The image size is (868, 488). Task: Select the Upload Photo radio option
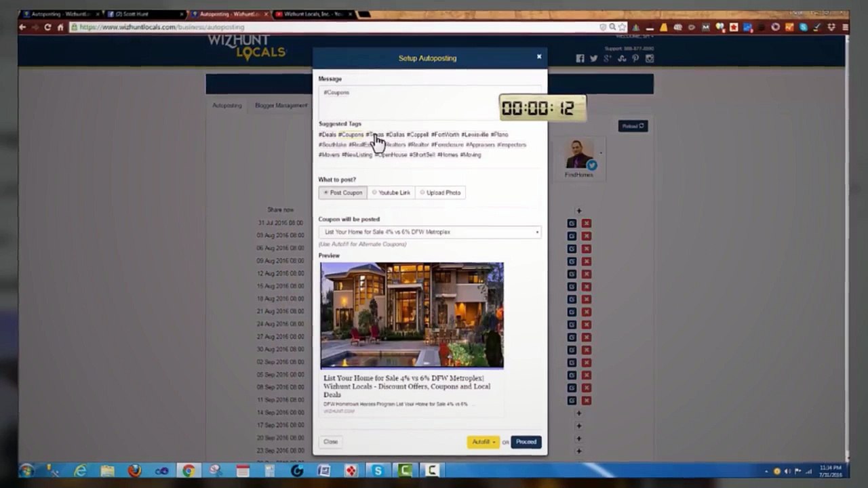click(x=439, y=192)
